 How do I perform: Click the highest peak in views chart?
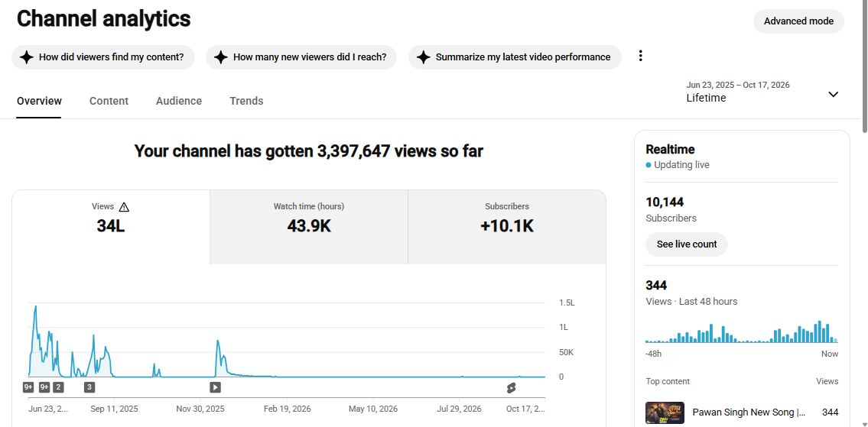click(36, 306)
